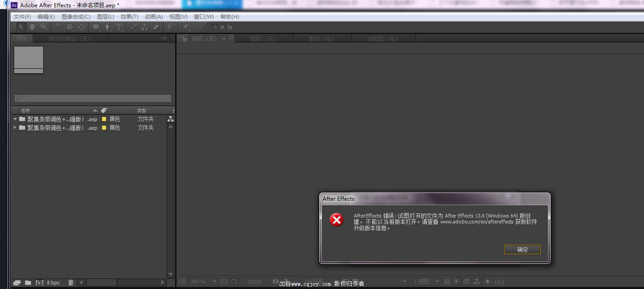Image resolution: width=644 pixels, height=289 pixels.
Task: Open grid and guide options icon
Action: point(224,281)
